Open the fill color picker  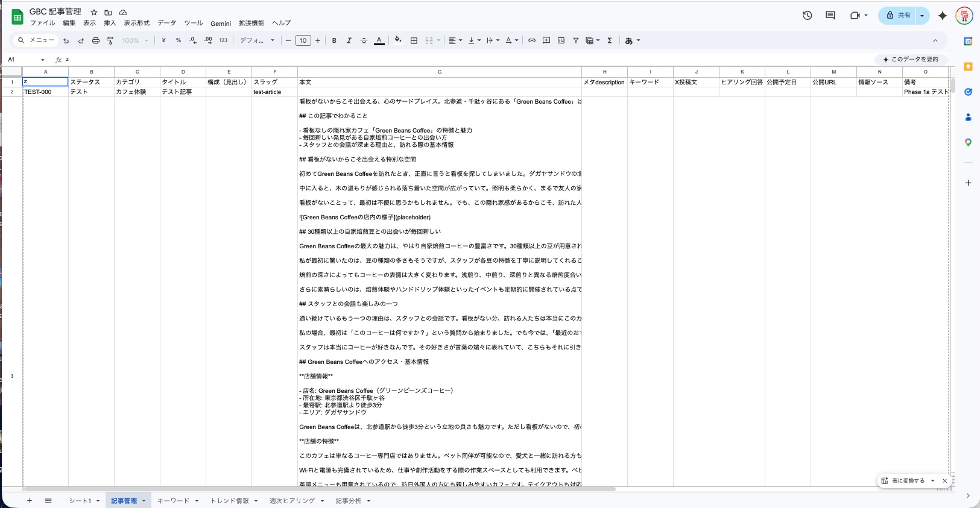[398, 40]
